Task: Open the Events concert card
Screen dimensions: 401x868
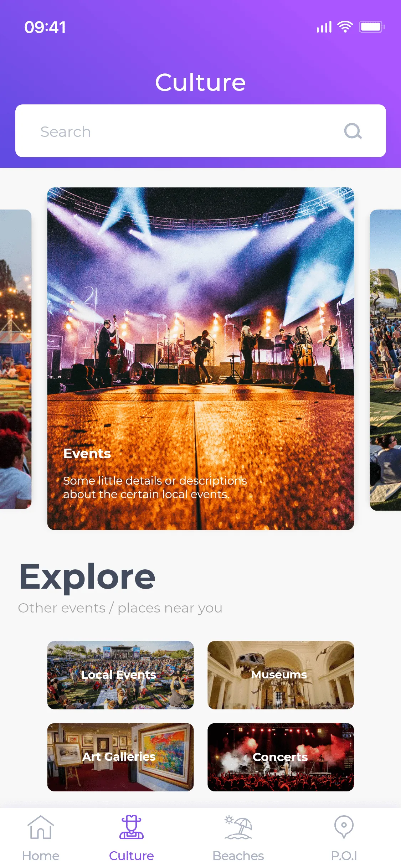Action: point(200,358)
